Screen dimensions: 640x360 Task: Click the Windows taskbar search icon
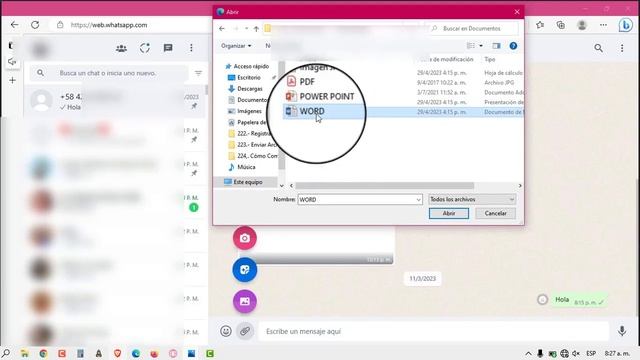[6, 353]
